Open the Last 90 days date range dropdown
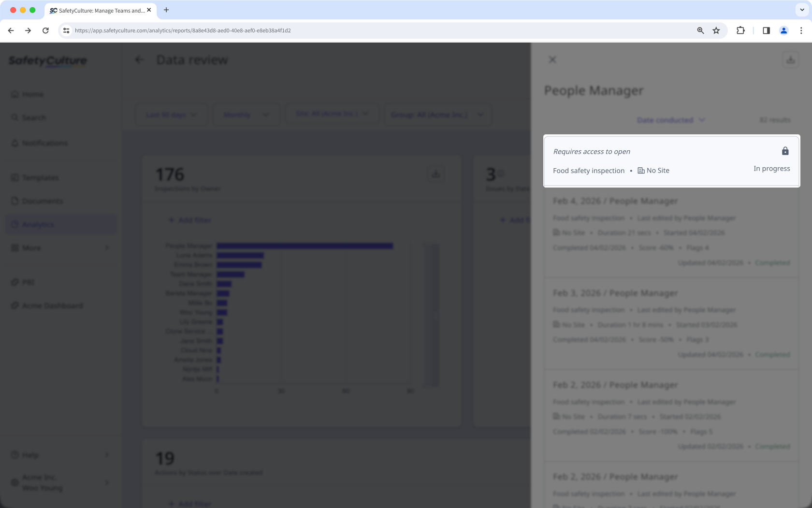Viewport: 812px width, 508px height. [x=172, y=115]
